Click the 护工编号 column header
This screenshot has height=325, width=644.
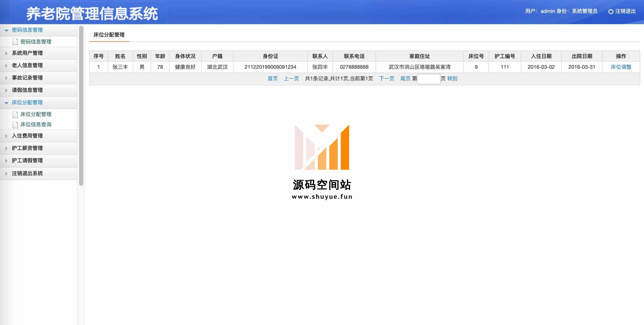tap(505, 56)
